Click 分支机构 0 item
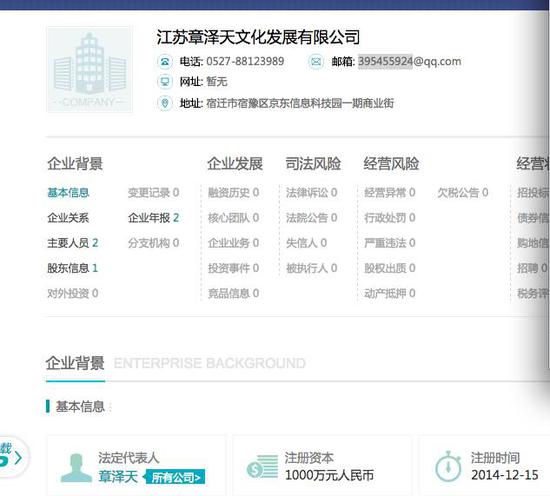Viewport: 550px width, 496px height. (153, 243)
